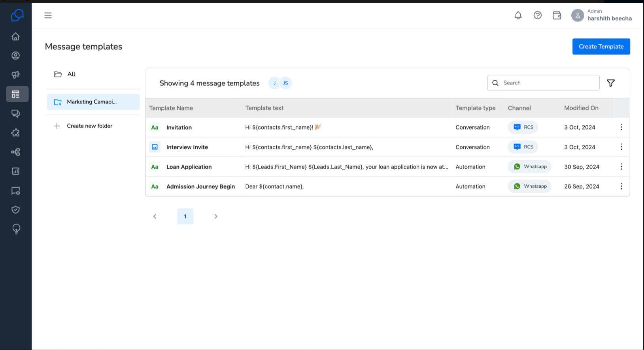Select the Marketing Camapi... folder

point(93,102)
